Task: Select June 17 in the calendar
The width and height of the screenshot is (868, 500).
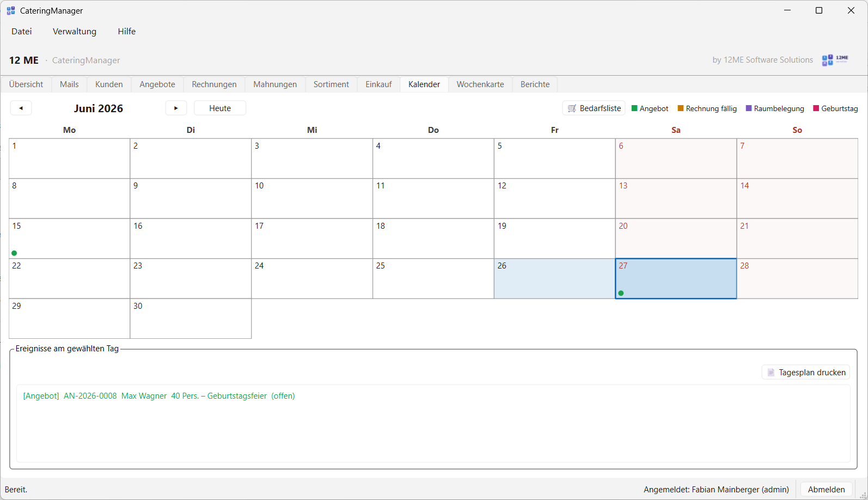Action: [x=312, y=239]
